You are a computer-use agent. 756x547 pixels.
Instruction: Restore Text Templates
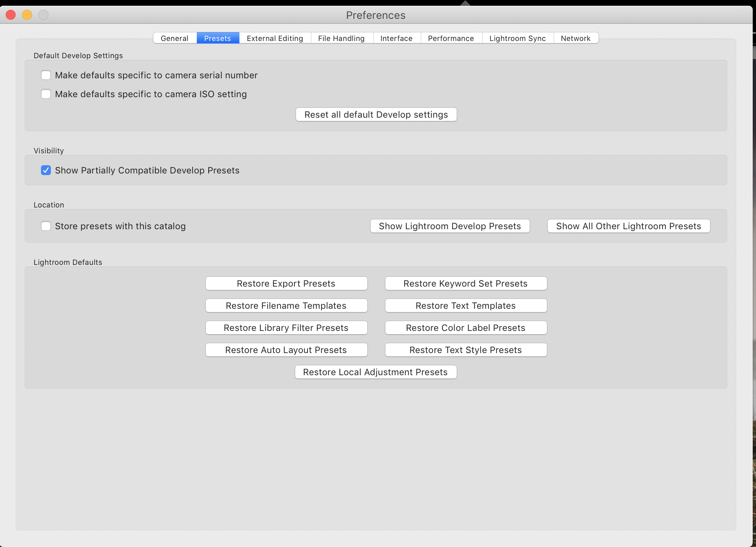click(x=466, y=305)
